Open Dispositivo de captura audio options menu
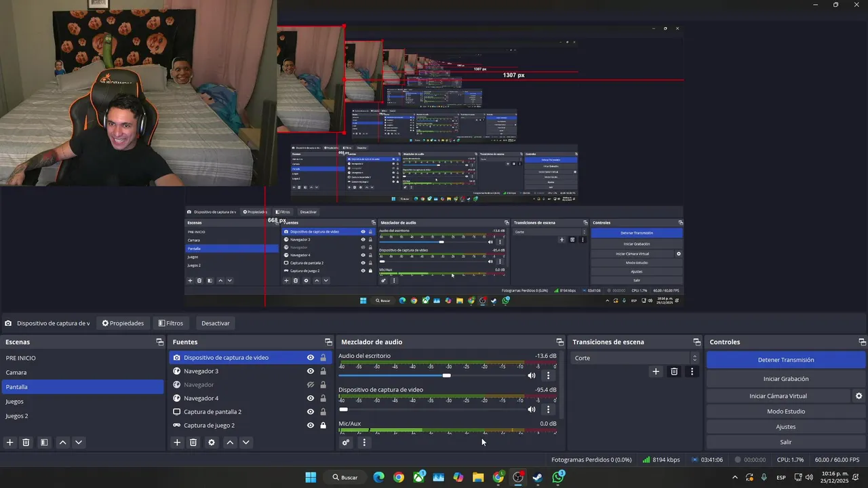This screenshot has height=488, width=868. point(548,409)
